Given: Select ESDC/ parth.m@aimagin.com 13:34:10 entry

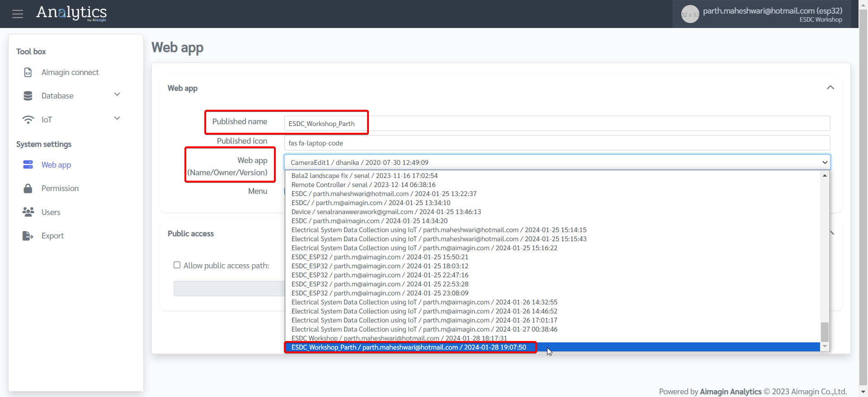Looking at the screenshot, I should [552, 203].
